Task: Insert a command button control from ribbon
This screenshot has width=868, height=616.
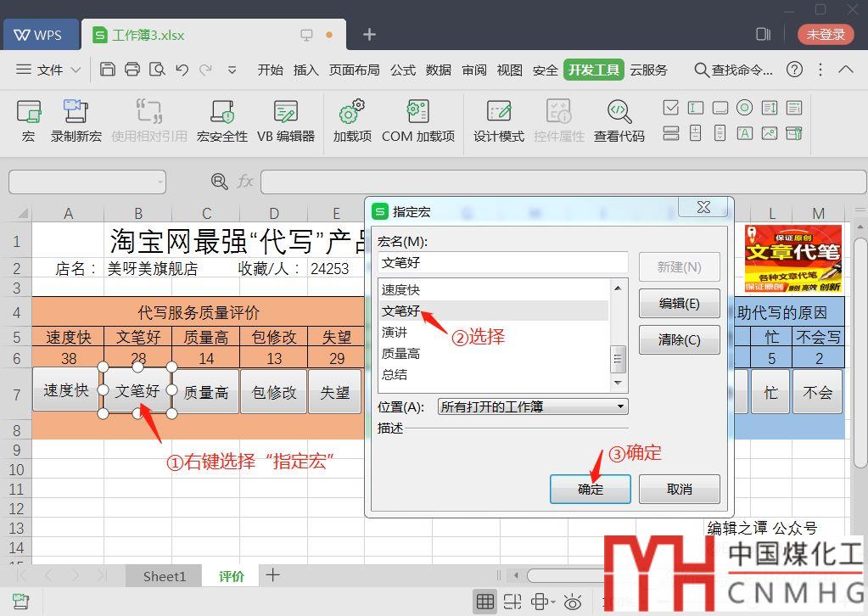Action: click(720, 108)
